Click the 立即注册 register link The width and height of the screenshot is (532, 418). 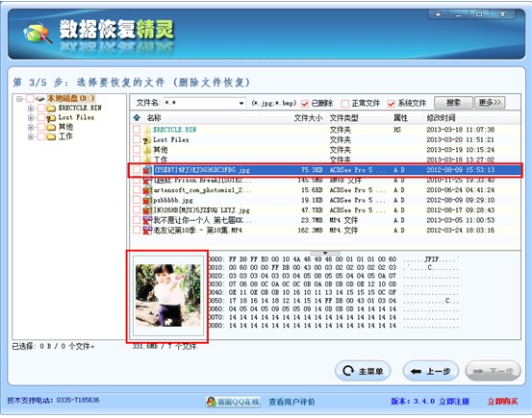(x=454, y=402)
